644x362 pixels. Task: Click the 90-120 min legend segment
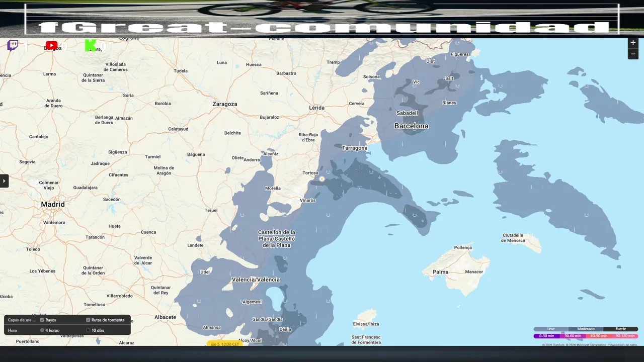point(625,336)
